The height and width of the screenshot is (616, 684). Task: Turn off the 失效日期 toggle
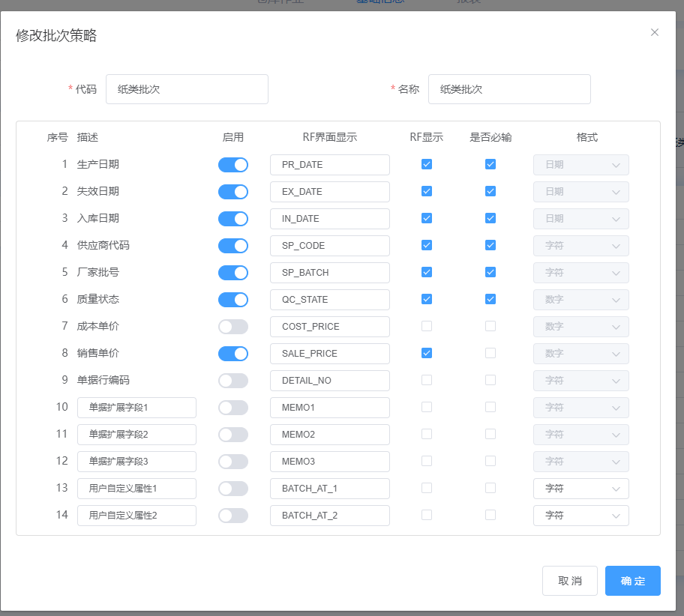(232, 192)
